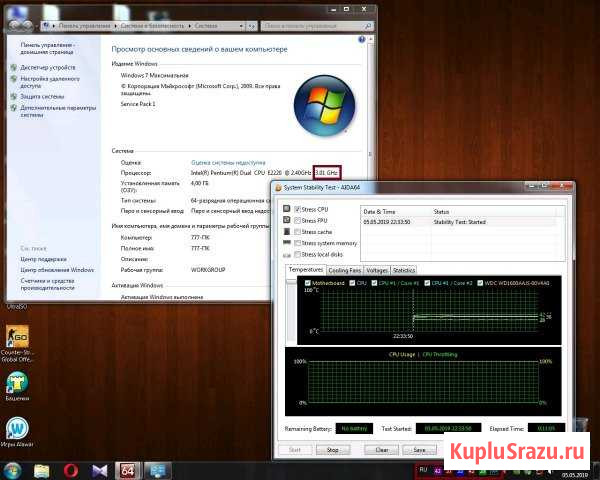Open Диспетчер устройств link
Viewport: 600px width, 480px height.
tap(48, 68)
